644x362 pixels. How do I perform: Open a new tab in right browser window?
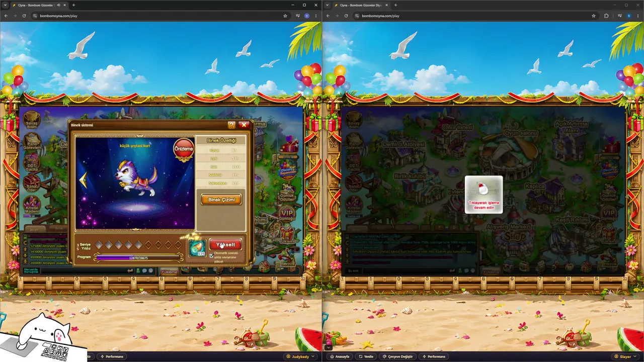[395, 5]
